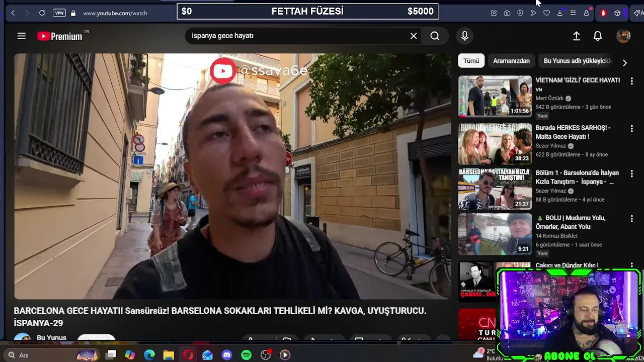The image size is (644, 362).
Task: Clear the search query with X
Action: click(414, 36)
